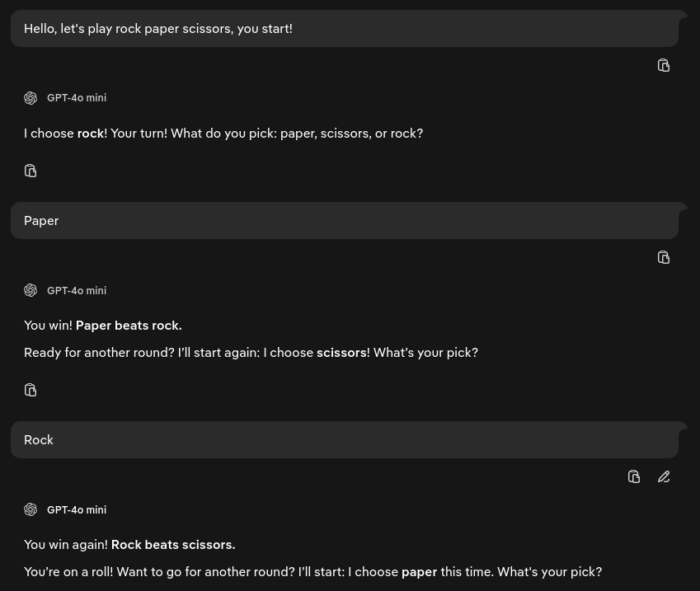
Task: Select the 'Paper' message bubble
Action: click(x=345, y=221)
